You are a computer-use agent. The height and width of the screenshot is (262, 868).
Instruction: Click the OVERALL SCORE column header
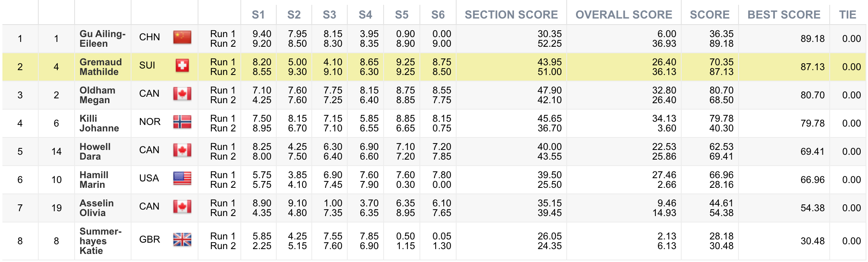pyautogui.click(x=624, y=15)
